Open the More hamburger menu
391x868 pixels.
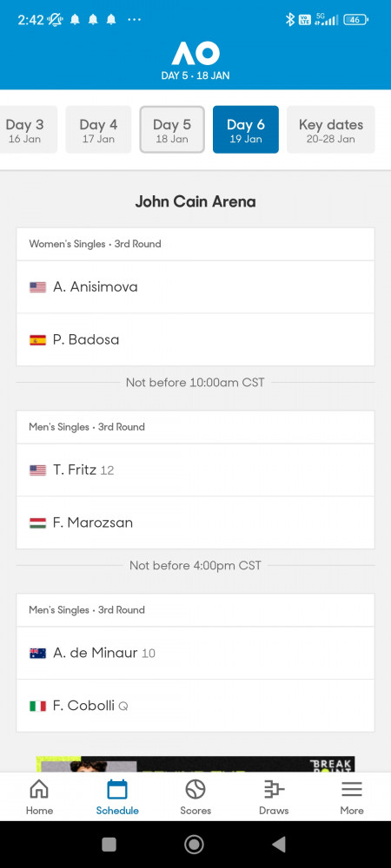pos(352,789)
